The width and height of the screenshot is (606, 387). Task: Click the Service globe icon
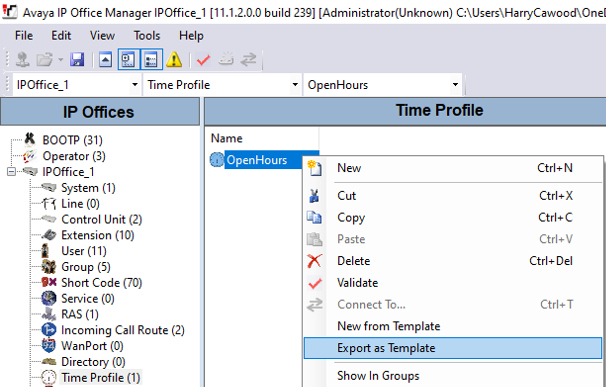[x=49, y=298]
